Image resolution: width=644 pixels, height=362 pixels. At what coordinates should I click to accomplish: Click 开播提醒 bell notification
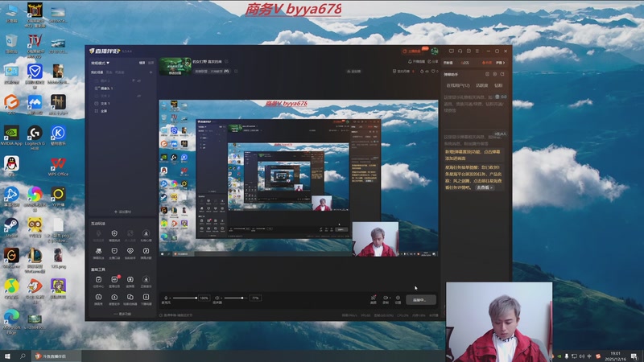[417, 62]
